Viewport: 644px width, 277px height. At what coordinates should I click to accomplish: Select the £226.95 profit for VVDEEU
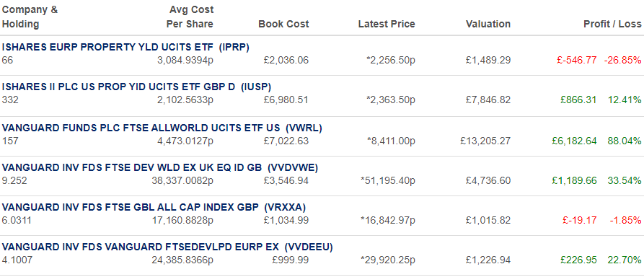578,260
